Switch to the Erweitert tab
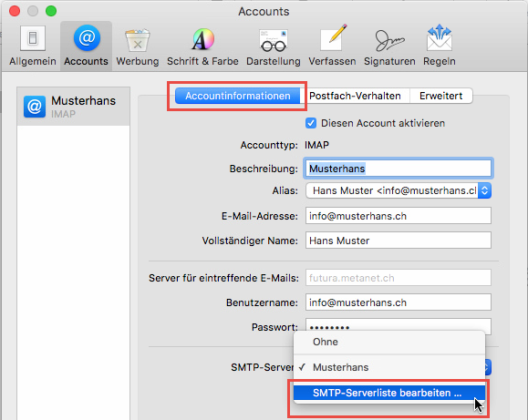 click(x=441, y=96)
